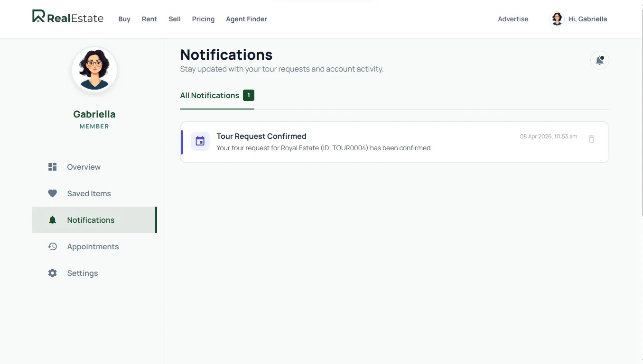Click the Overview dashboard grid icon
Image resolution: width=643 pixels, height=364 pixels.
[53, 167]
